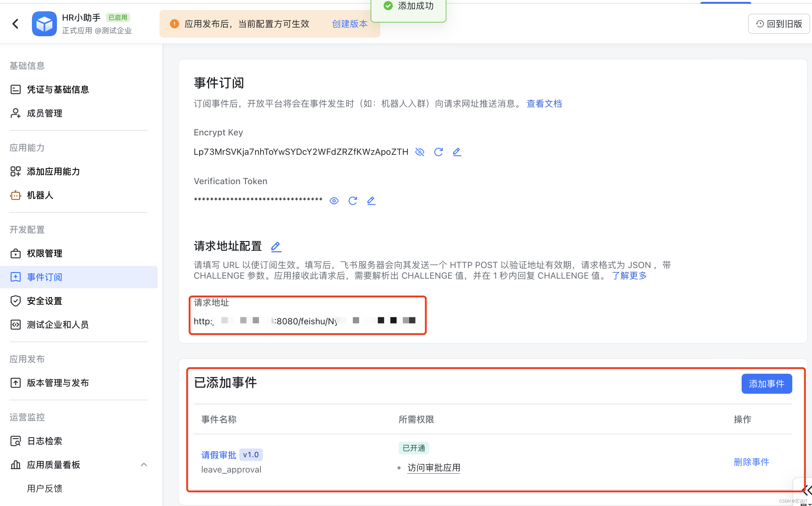This screenshot has width=812, height=506.
Task: Click 删除事件 for leave_approval
Action: pyautogui.click(x=751, y=462)
